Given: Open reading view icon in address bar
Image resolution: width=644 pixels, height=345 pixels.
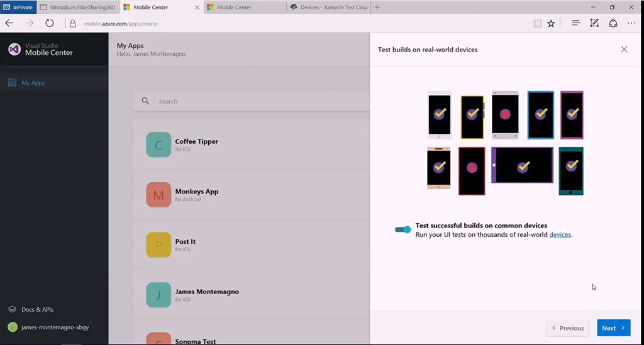Looking at the screenshot, I should click(537, 23).
